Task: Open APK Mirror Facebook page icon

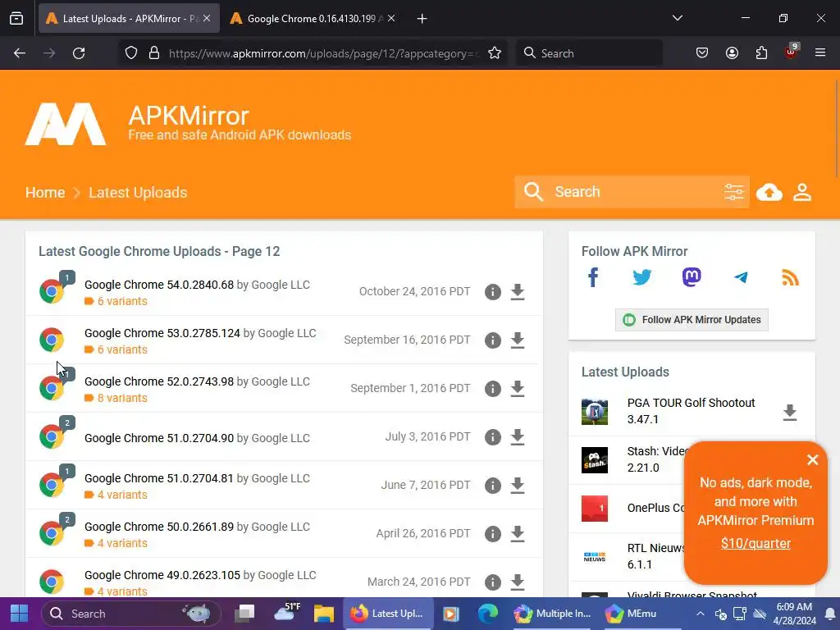Action: click(x=593, y=277)
